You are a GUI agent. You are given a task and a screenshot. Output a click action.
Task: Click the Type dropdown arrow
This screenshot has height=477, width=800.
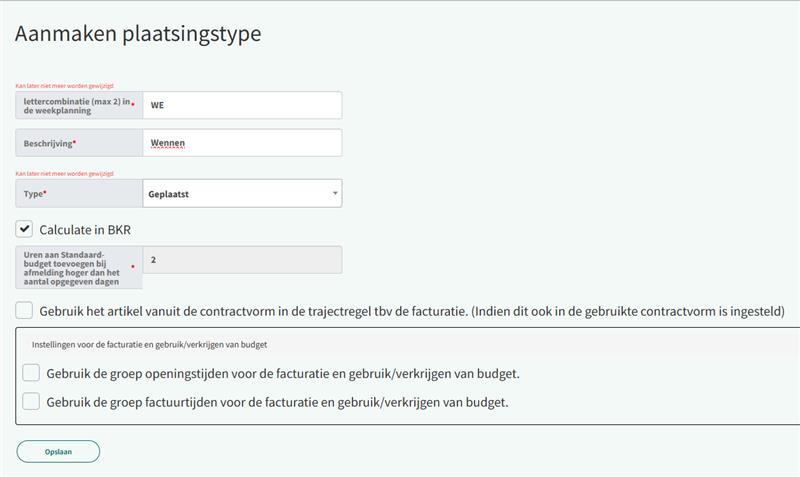334,193
